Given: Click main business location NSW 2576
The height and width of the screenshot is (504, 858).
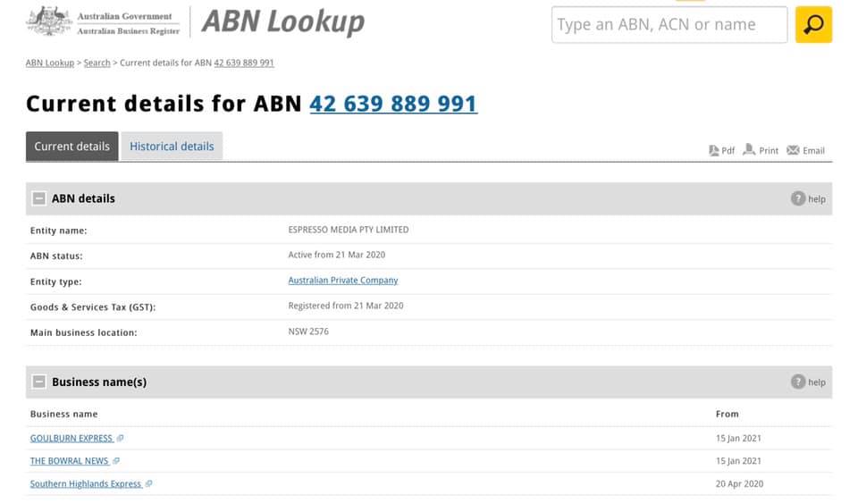Looking at the screenshot, I should [x=308, y=332].
